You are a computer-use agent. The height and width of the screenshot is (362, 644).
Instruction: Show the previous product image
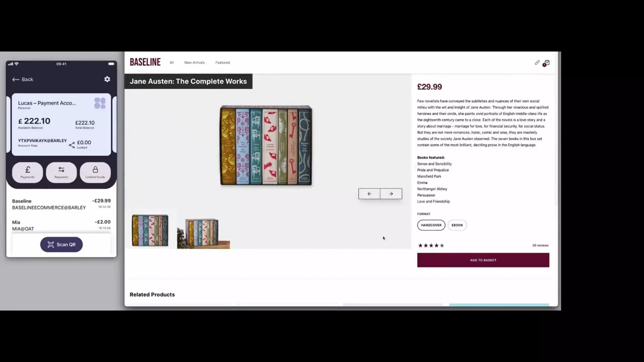coord(369,194)
